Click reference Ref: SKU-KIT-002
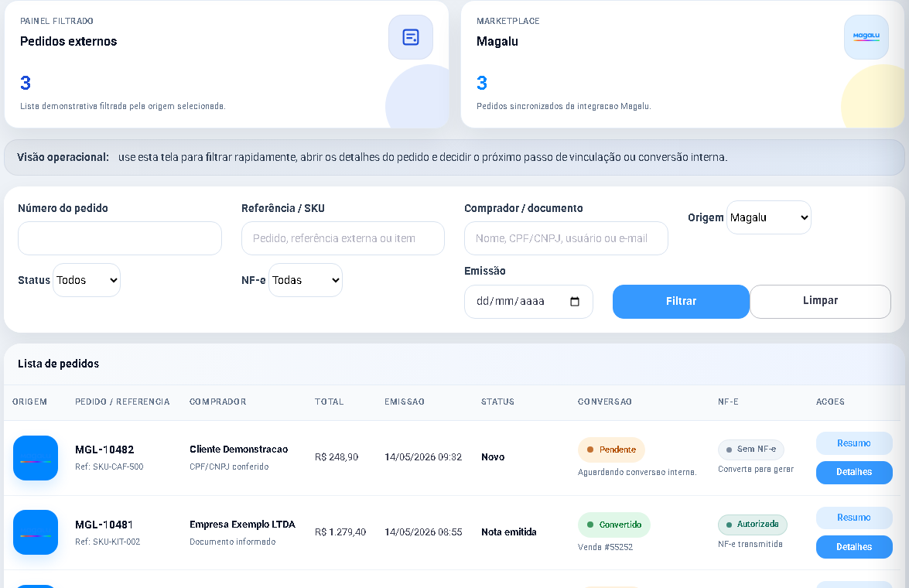The height and width of the screenshot is (588, 909). pyautogui.click(x=108, y=542)
